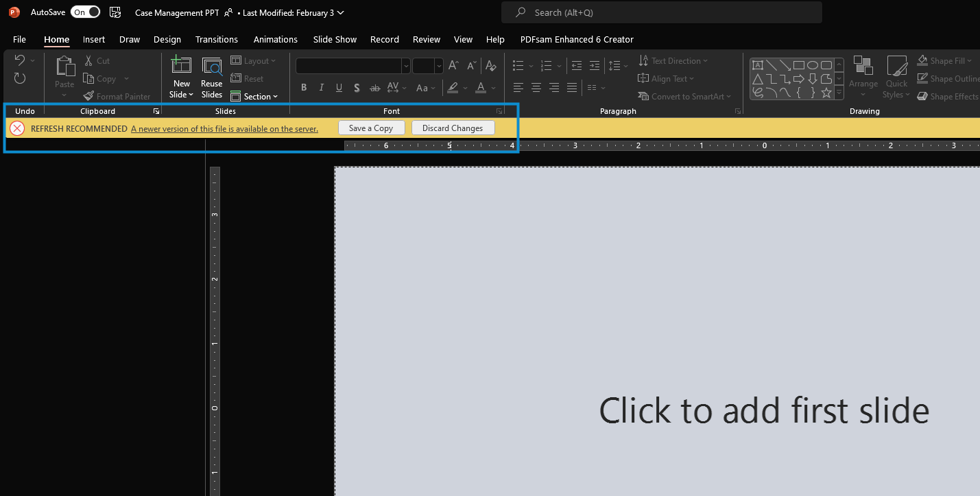
Task: Open the Align Text dropdown
Action: [666, 79]
